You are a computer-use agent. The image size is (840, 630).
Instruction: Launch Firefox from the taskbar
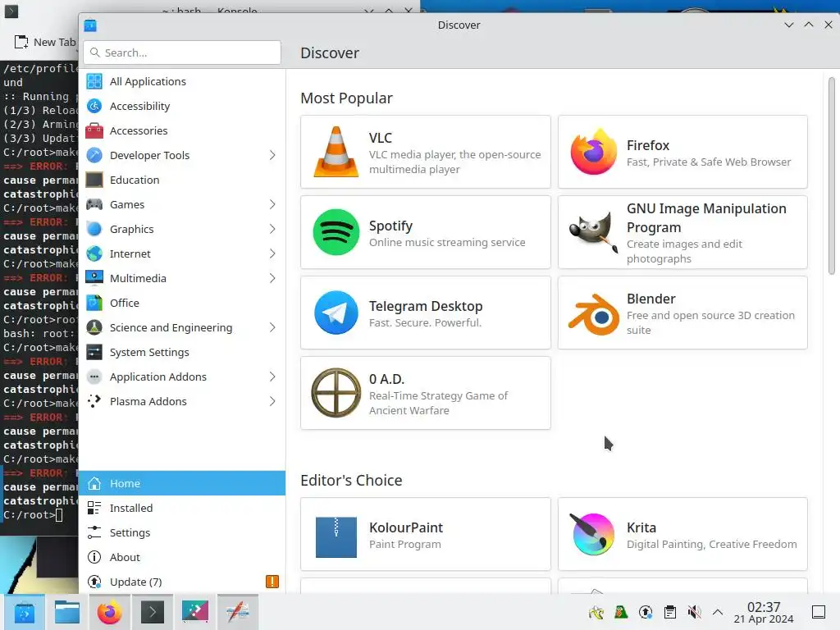pos(109,612)
